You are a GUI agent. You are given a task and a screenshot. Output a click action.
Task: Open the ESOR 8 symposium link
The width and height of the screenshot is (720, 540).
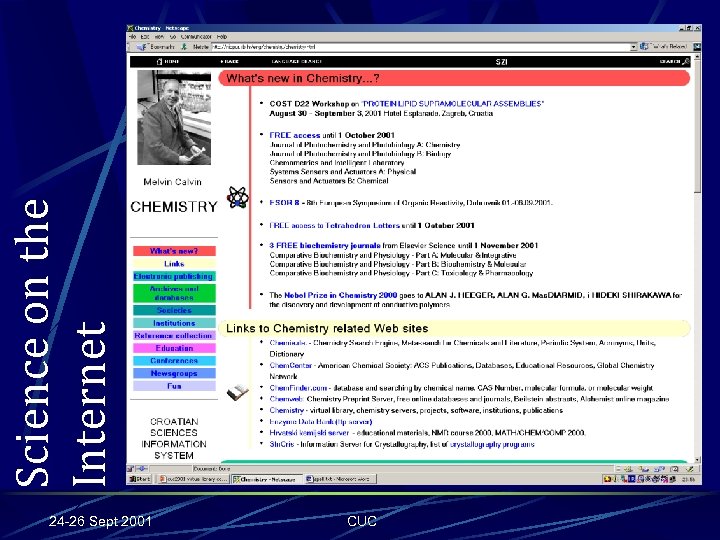(x=284, y=202)
